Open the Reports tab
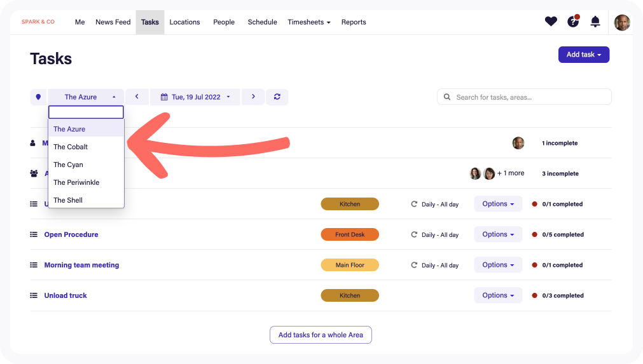This screenshot has height=364, width=643. coord(354,22)
